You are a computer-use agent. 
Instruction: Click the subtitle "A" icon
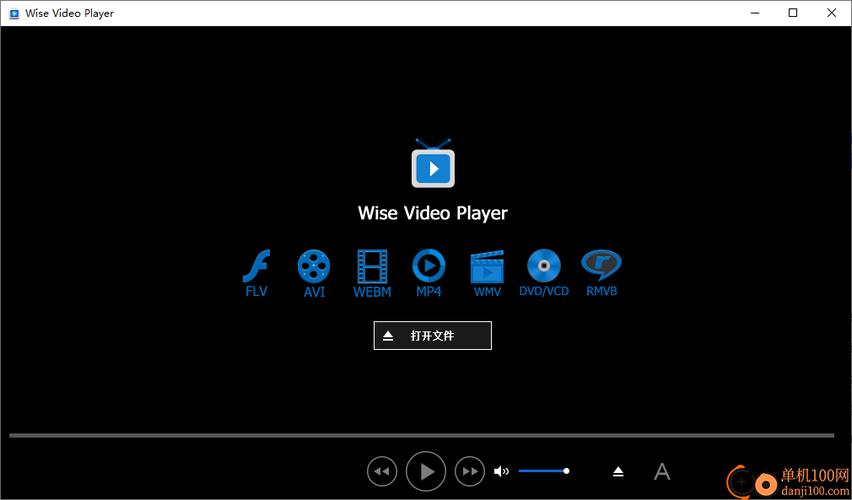pos(661,471)
